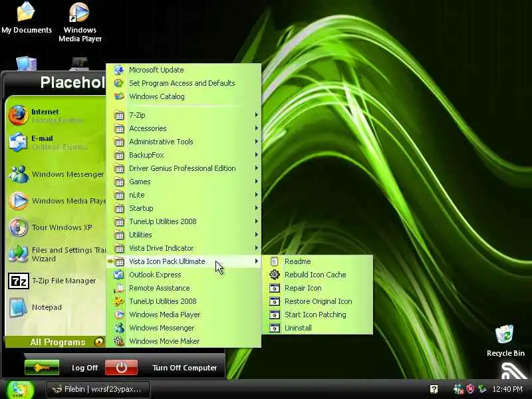Choose Restore Original Icon menu item
The image size is (532, 399).
click(318, 301)
